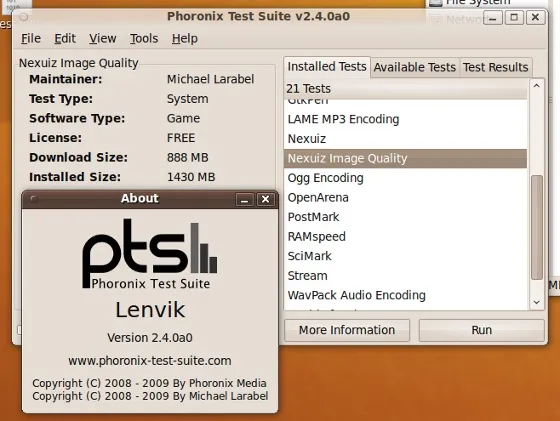Click the FREE license value
This screenshot has width=560, height=421.
click(x=181, y=138)
